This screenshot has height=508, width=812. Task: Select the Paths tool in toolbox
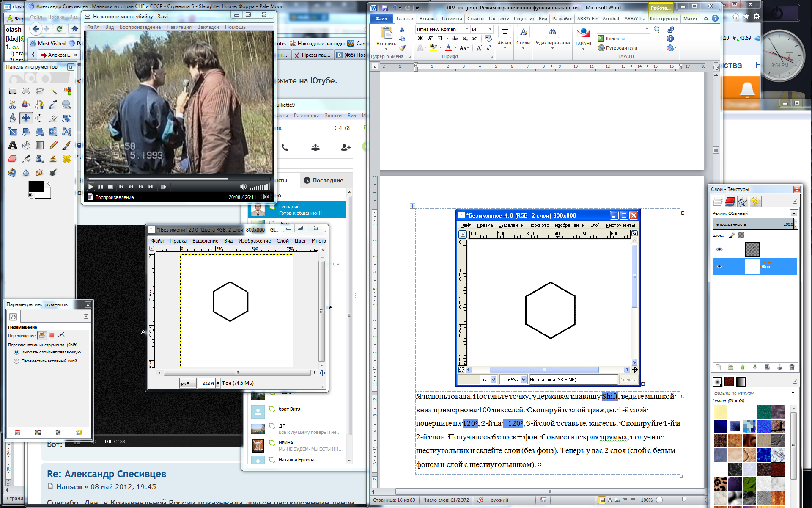pyautogui.click(x=40, y=105)
